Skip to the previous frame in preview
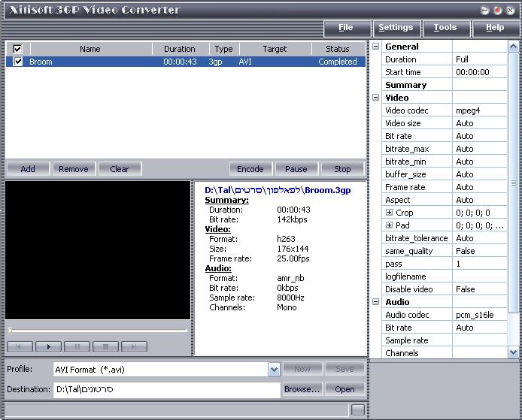The image size is (522, 420). [x=20, y=346]
